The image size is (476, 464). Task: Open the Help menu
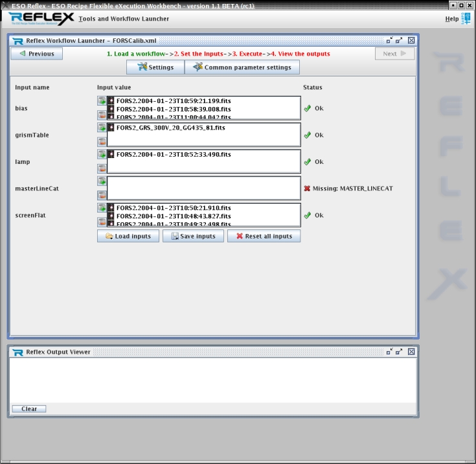coord(451,19)
